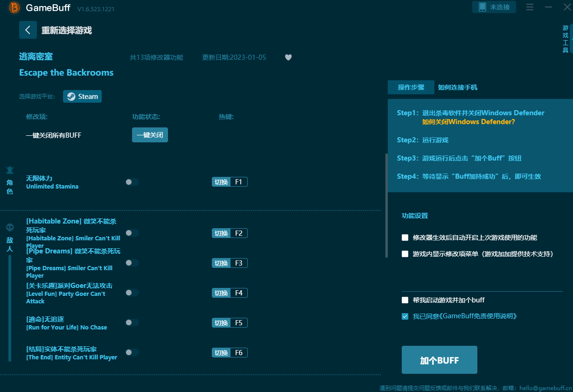Check 帮我启动游戏并加个buff checkbox
This screenshot has width=573, height=392.
(x=405, y=300)
